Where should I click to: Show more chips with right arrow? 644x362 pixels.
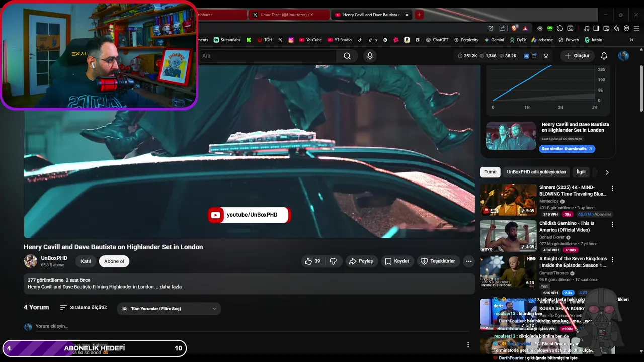607,172
